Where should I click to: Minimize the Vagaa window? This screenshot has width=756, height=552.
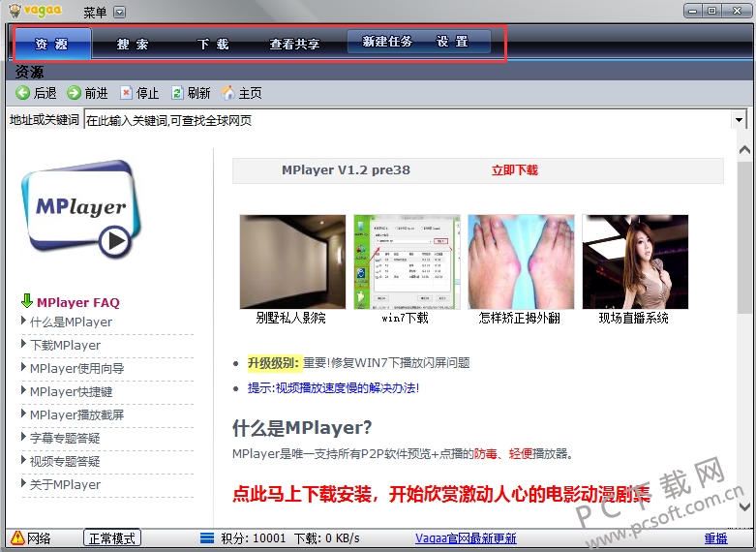[x=693, y=11]
